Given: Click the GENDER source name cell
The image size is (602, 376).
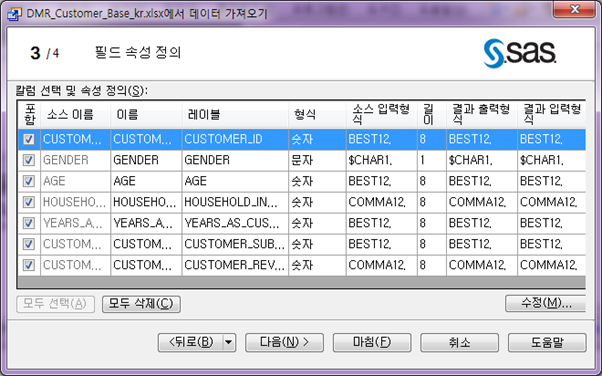Looking at the screenshot, I should pos(75,160).
